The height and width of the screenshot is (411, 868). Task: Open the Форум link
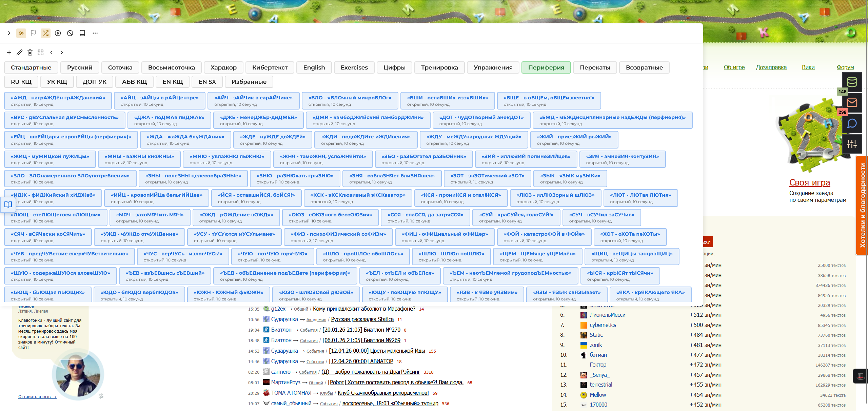pyautogui.click(x=845, y=67)
